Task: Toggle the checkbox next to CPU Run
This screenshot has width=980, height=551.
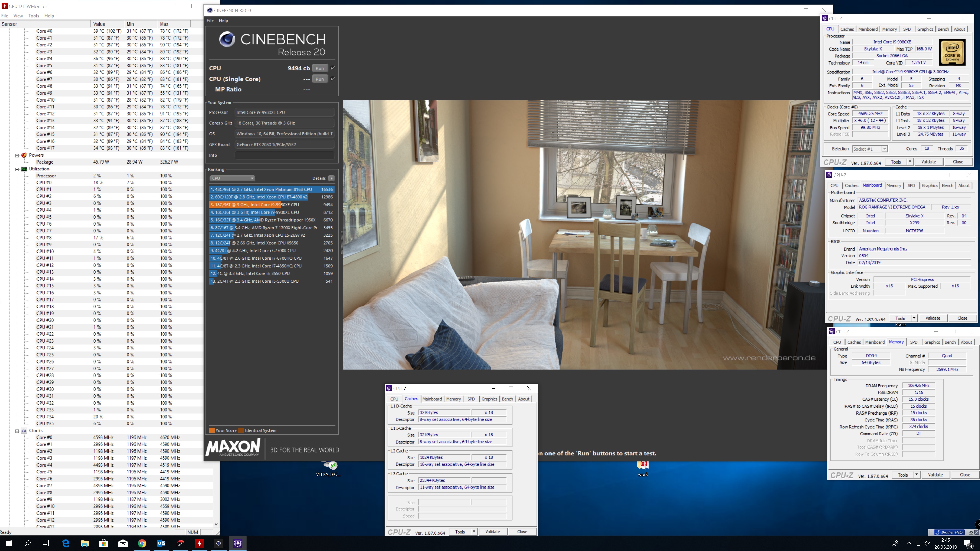Action: [333, 68]
